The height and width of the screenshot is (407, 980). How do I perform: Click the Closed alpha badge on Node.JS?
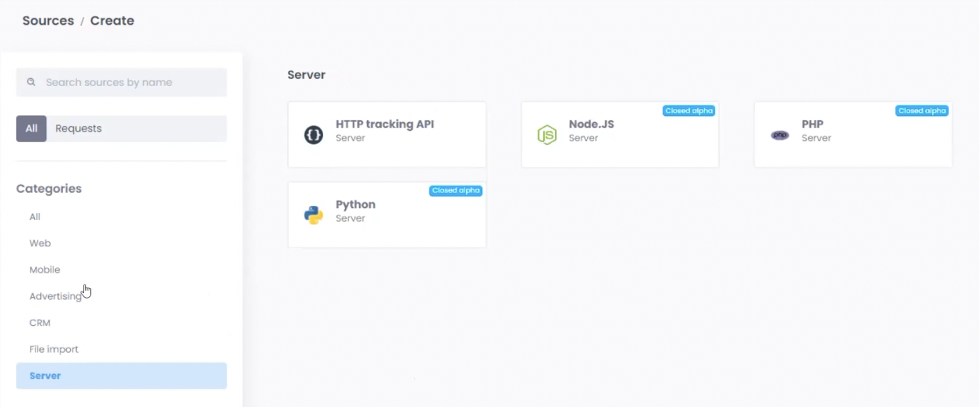tap(689, 110)
